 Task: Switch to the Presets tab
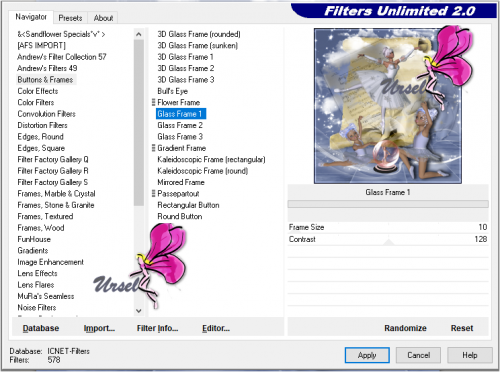tap(70, 18)
